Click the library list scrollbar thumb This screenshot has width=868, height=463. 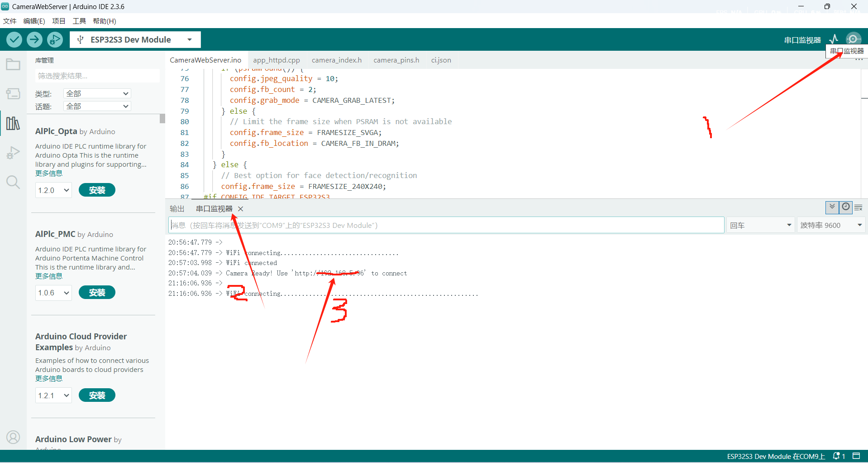click(x=162, y=119)
